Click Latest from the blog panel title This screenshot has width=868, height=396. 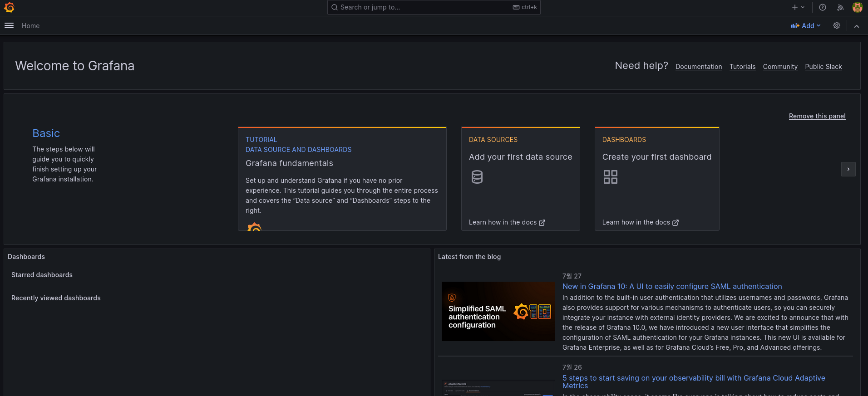pyautogui.click(x=469, y=257)
